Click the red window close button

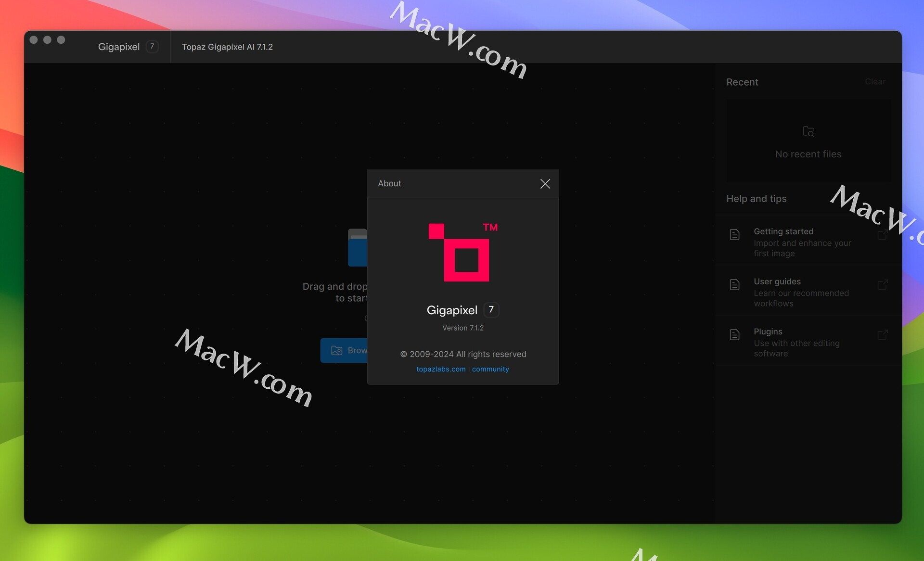point(34,40)
